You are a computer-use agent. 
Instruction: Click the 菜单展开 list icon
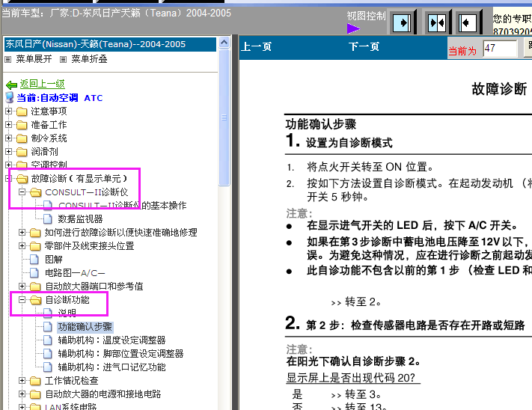coord(7,60)
